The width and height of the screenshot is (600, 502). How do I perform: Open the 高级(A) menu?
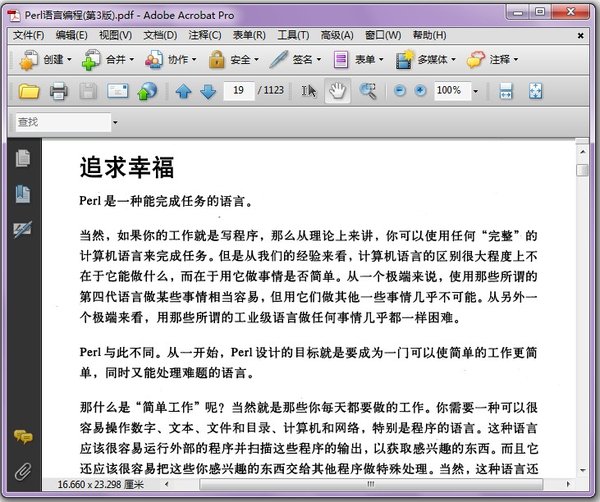pyautogui.click(x=337, y=35)
